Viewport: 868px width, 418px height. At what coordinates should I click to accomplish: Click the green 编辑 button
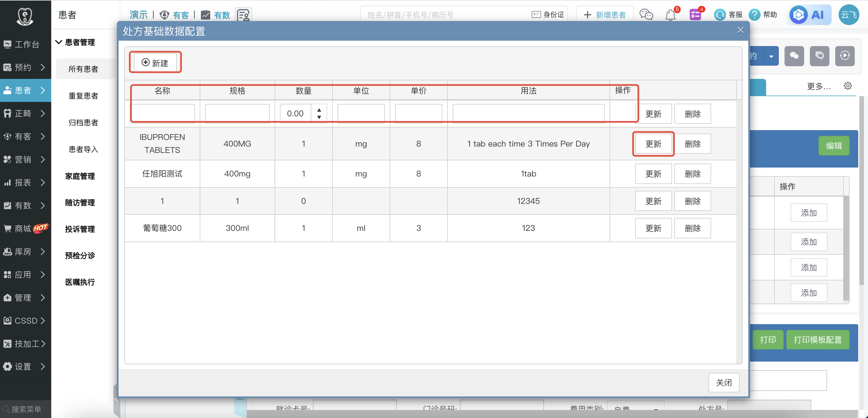[834, 146]
